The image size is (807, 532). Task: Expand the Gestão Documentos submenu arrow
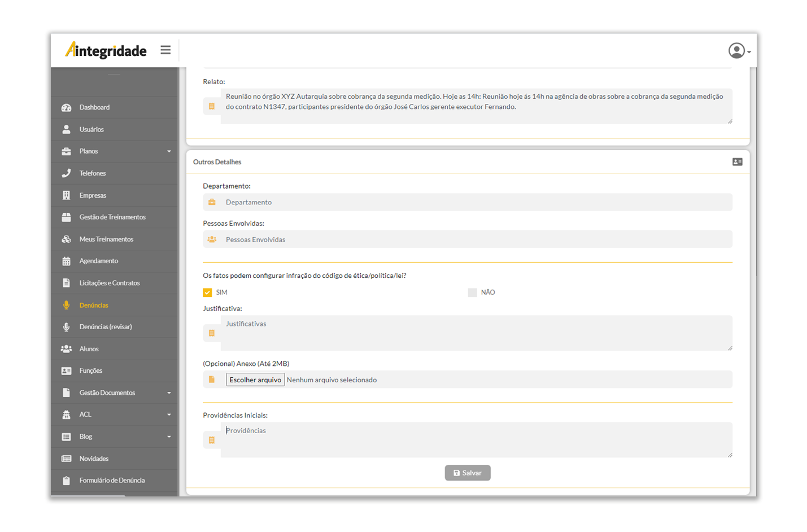pos(169,393)
